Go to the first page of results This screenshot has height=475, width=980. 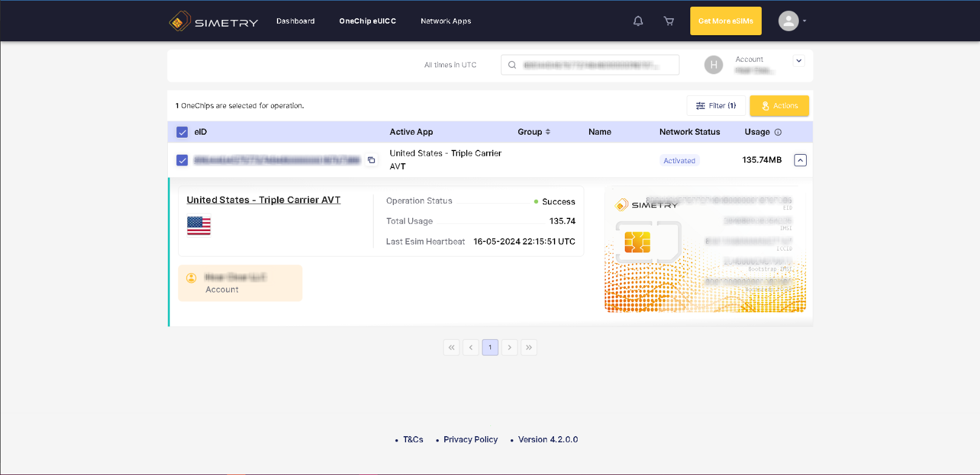[452, 348]
